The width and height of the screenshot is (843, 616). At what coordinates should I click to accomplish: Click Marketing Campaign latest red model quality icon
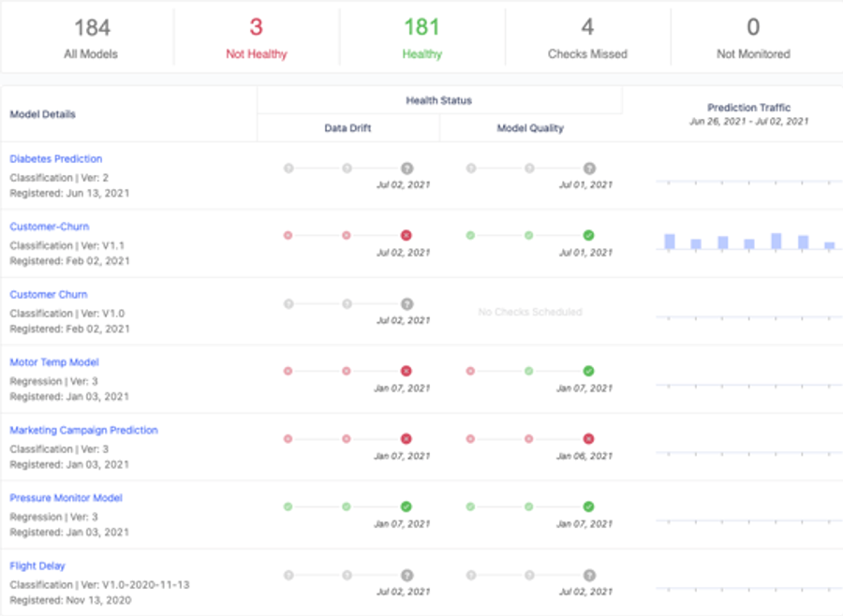(x=589, y=439)
